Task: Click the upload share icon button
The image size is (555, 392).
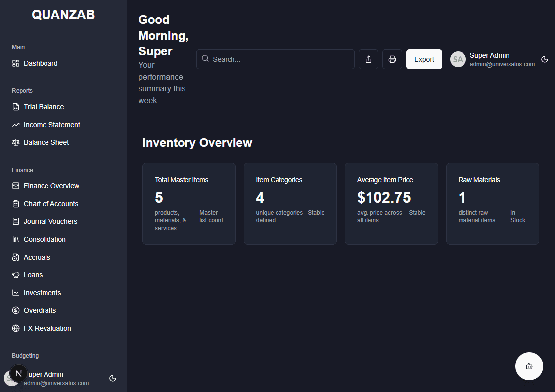Action: tap(369, 59)
